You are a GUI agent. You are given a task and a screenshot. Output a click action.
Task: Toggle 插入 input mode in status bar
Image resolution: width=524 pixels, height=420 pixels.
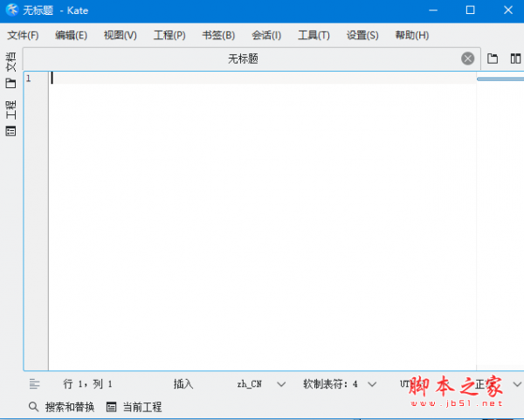pyautogui.click(x=183, y=383)
